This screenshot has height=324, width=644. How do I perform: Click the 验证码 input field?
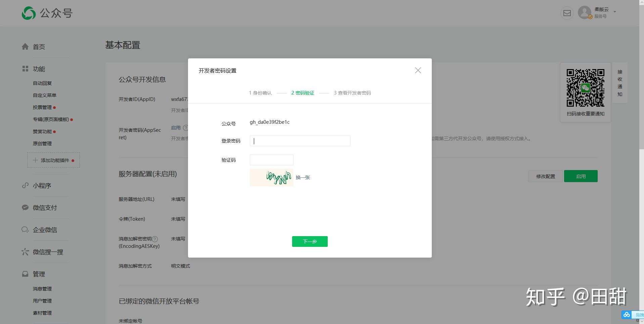272,160
